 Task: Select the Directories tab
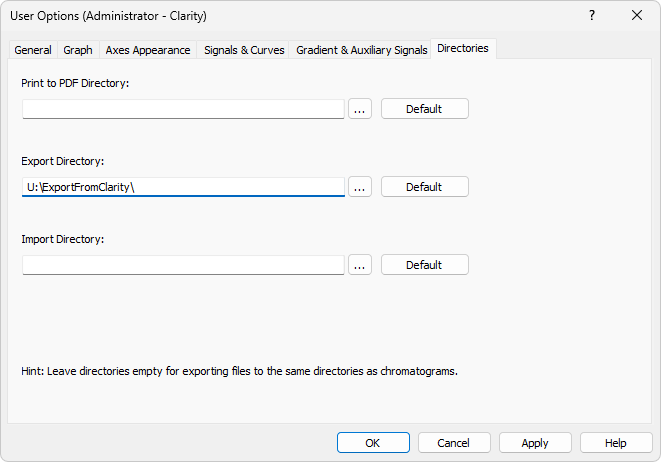click(463, 48)
